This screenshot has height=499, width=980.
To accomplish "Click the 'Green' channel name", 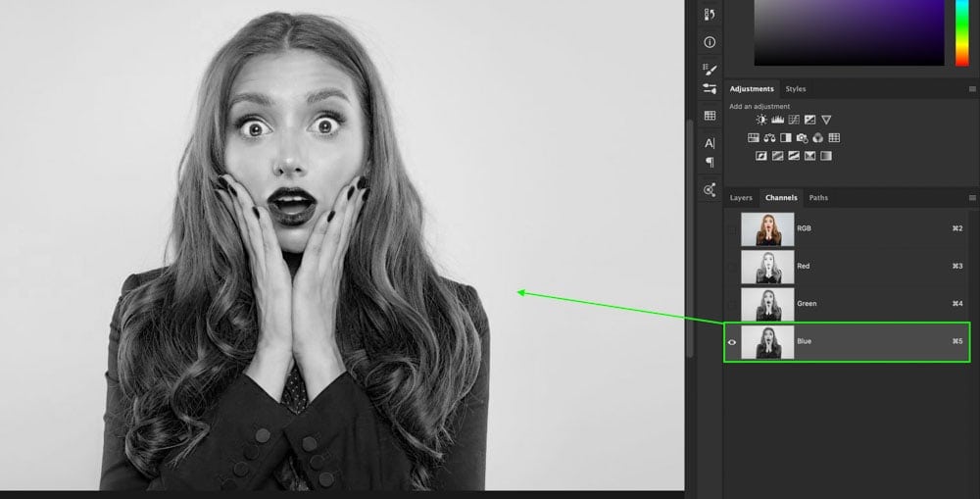I will coord(807,303).
